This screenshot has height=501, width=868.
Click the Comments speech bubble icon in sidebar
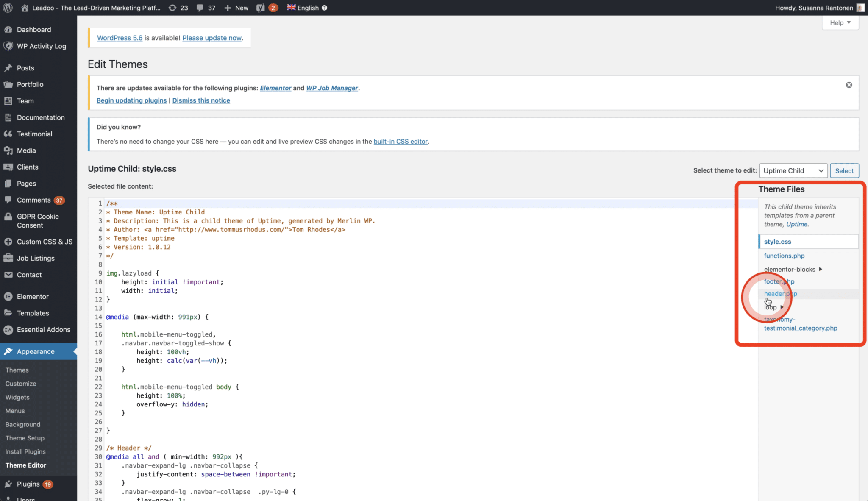pos(8,200)
